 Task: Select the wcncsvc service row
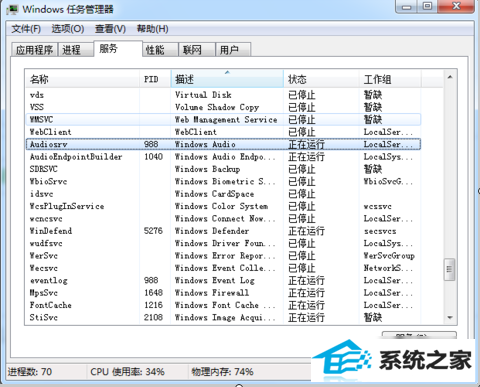coord(223,219)
